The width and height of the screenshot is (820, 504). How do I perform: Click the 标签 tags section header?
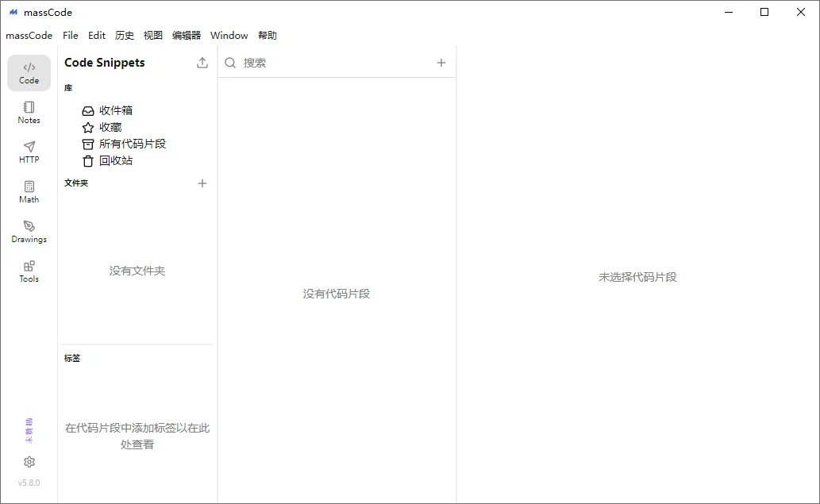(72, 358)
